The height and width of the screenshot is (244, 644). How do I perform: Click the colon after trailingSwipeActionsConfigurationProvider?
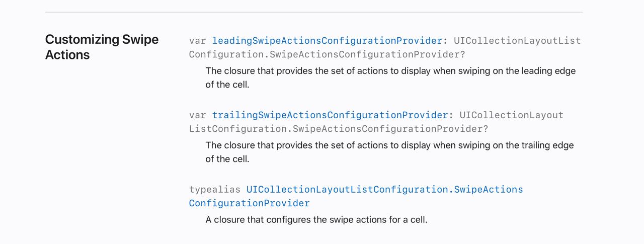click(x=451, y=115)
